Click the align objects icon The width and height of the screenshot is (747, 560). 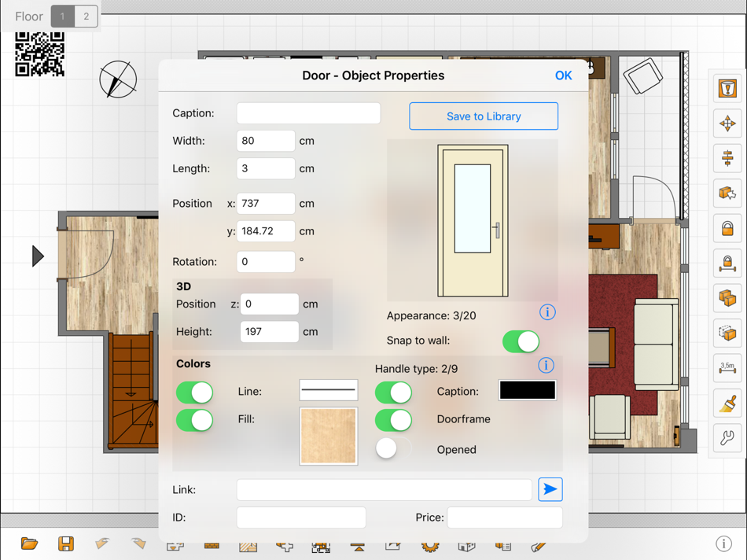pyautogui.click(x=727, y=158)
